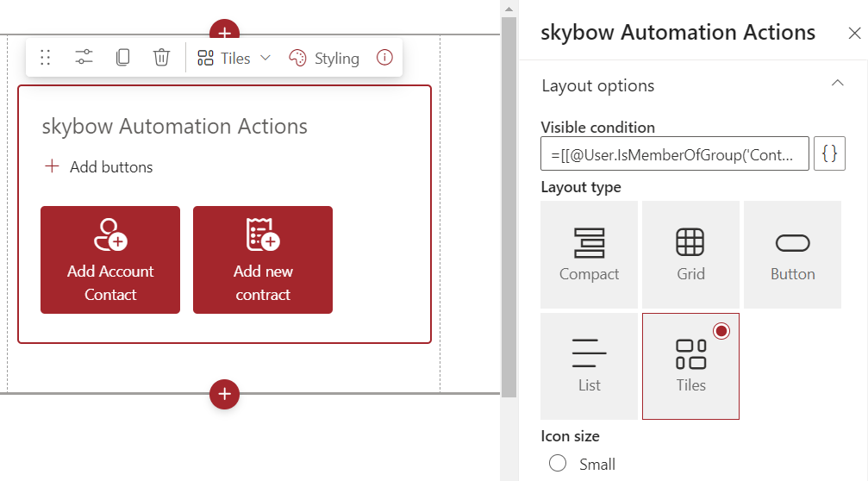Image resolution: width=868 pixels, height=481 pixels.
Task: Select the Grid layout type
Action: [x=690, y=254]
